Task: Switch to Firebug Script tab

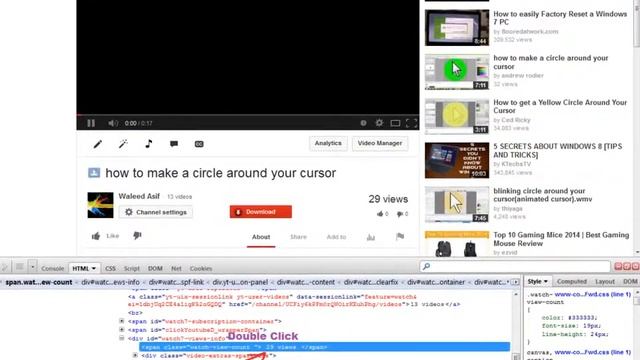Action: click(x=131, y=269)
